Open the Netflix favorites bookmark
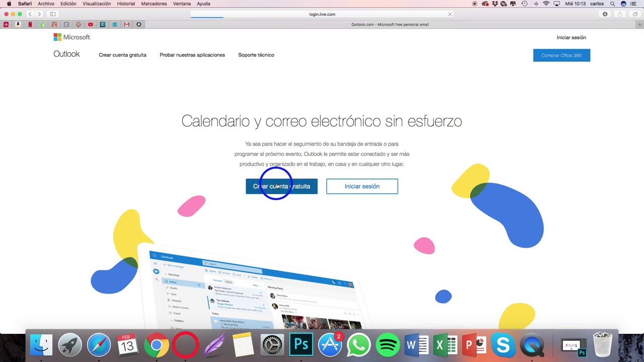This screenshot has width=644, height=362. point(30,24)
